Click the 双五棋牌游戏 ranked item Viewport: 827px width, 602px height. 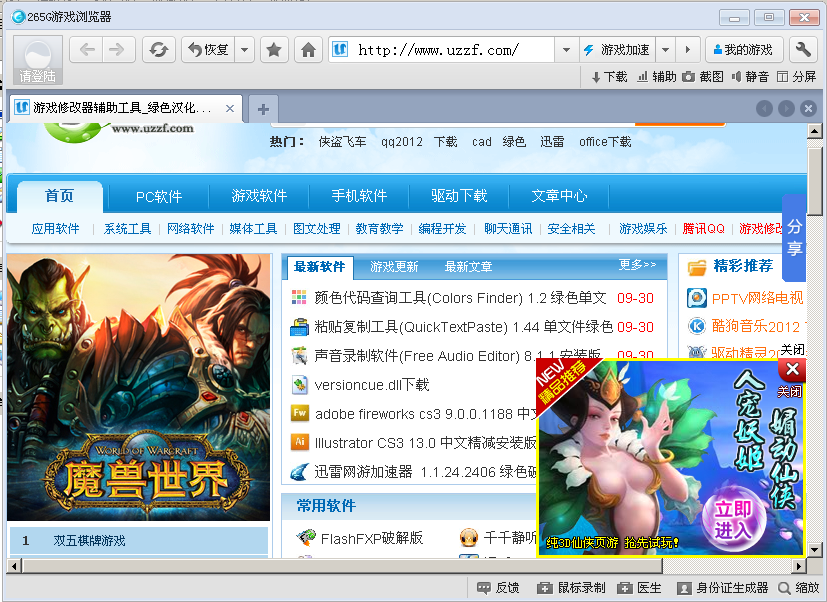click(89, 541)
